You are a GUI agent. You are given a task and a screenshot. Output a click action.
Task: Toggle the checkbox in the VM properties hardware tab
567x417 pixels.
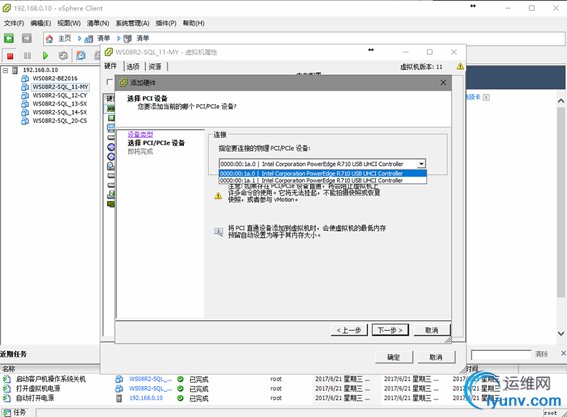pos(110,82)
